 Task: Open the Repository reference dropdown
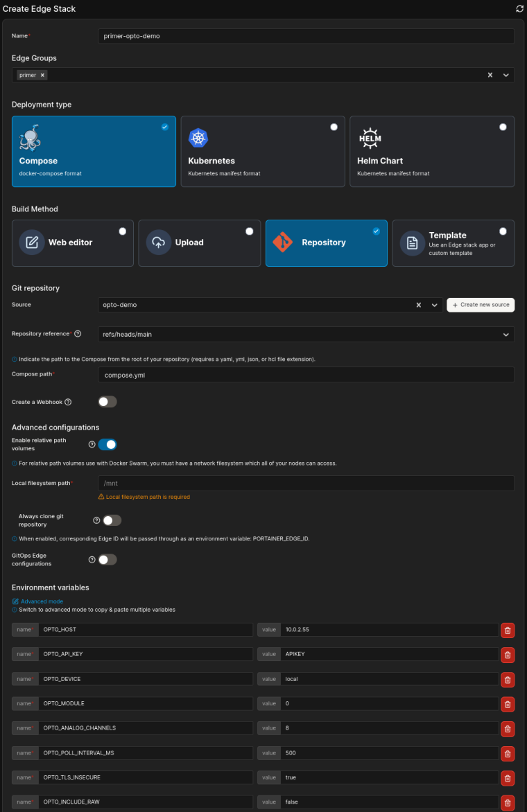(x=306, y=335)
